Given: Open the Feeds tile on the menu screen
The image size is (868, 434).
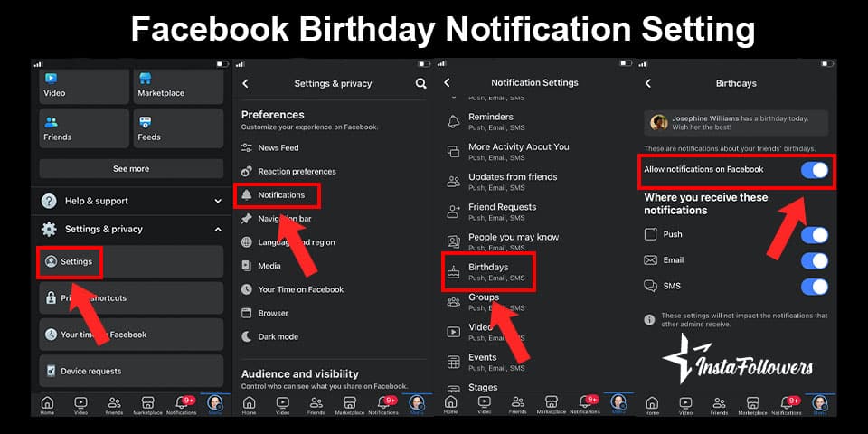Looking at the screenshot, I should 178,128.
